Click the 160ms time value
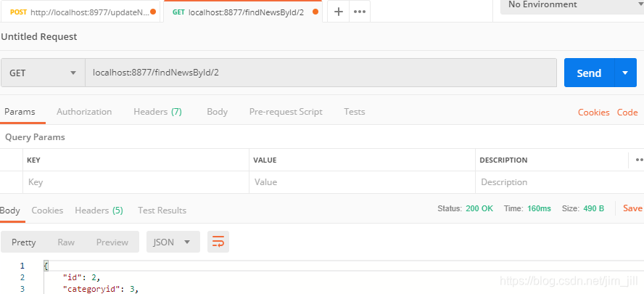 540,208
